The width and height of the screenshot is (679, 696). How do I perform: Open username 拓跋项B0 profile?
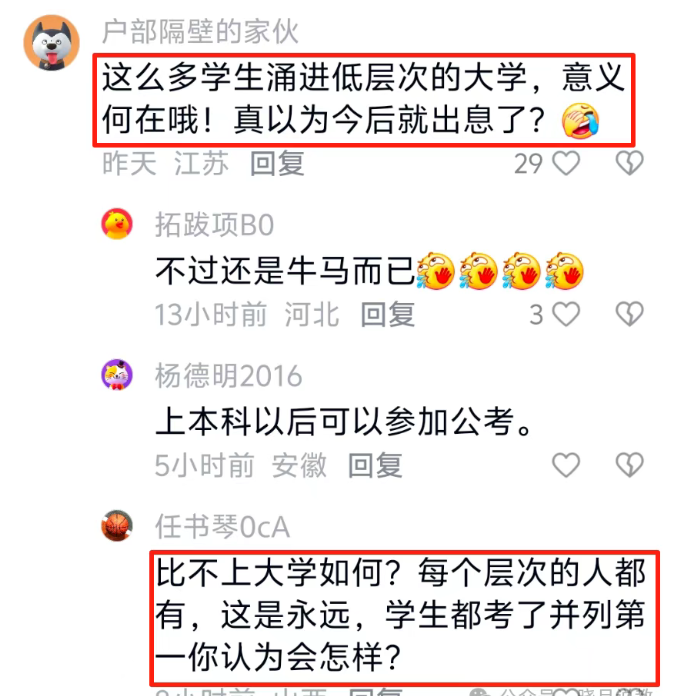(x=214, y=225)
